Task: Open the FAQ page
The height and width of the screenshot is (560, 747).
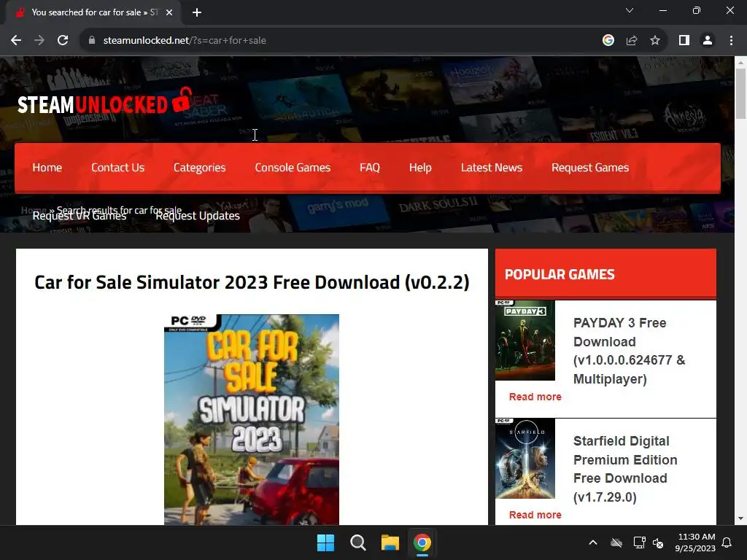Action: click(370, 168)
